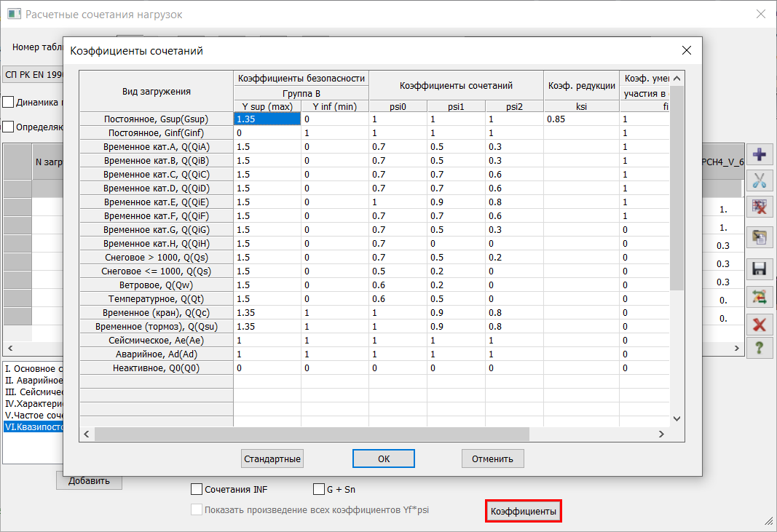Click the red X delete icon
777x532 pixels.
(759, 324)
